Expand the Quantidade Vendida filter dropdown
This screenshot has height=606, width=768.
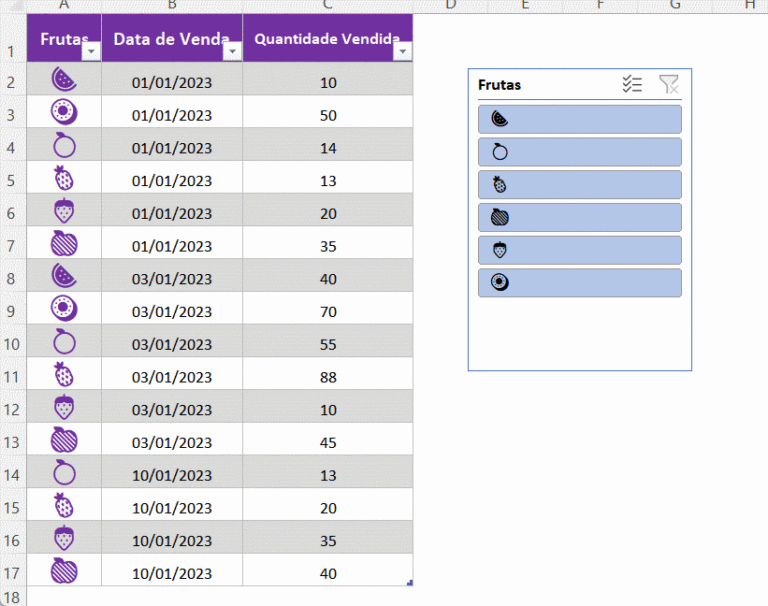click(x=402, y=52)
